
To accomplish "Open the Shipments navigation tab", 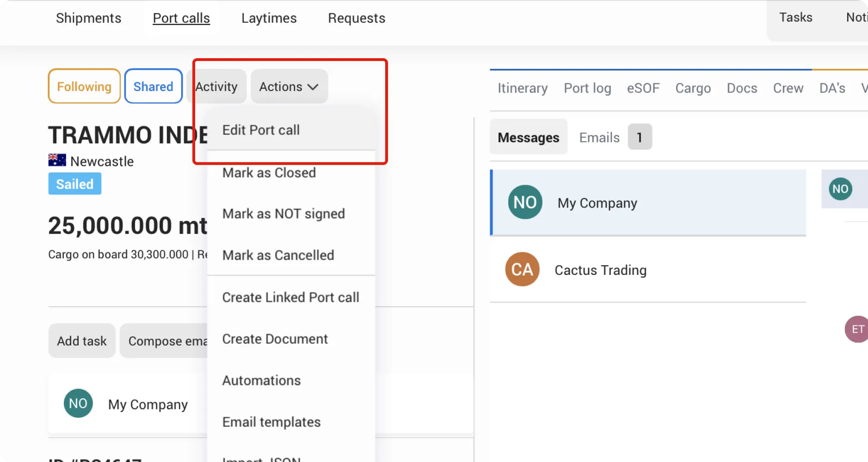I will [88, 18].
